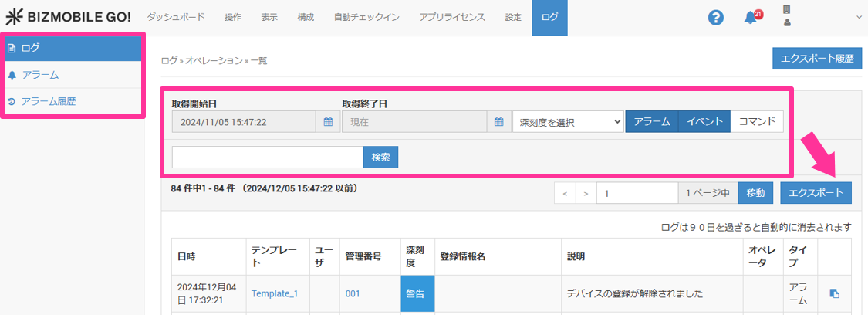The height and width of the screenshot is (315, 868).
Task: Click the copy icon in the log row
Action: tap(834, 293)
